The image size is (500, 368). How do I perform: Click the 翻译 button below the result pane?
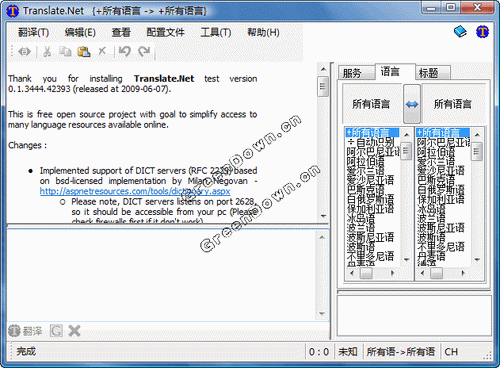(x=25, y=331)
